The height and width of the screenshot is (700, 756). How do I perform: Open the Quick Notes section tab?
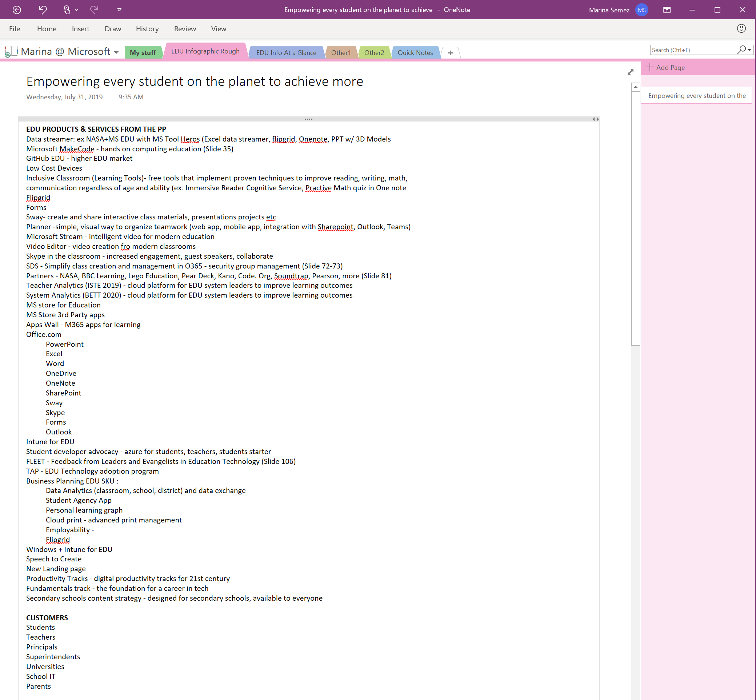(415, 53)
